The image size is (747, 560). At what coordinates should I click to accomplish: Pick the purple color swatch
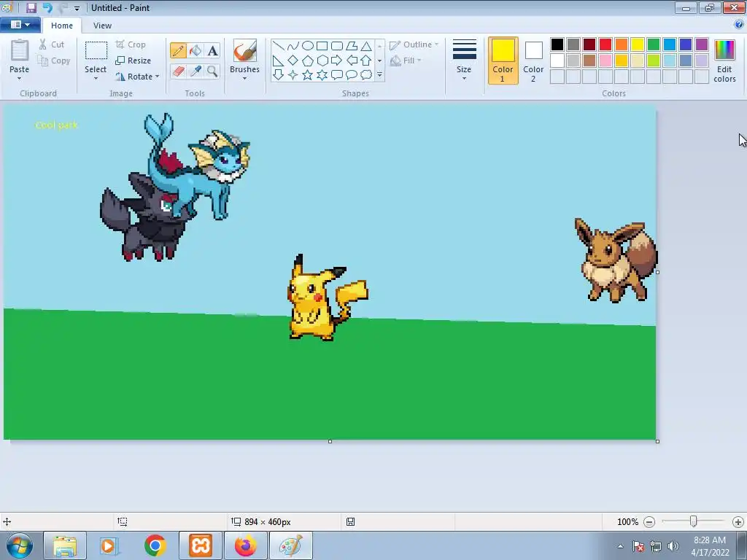pyautogui.click(x=701, y=44)
